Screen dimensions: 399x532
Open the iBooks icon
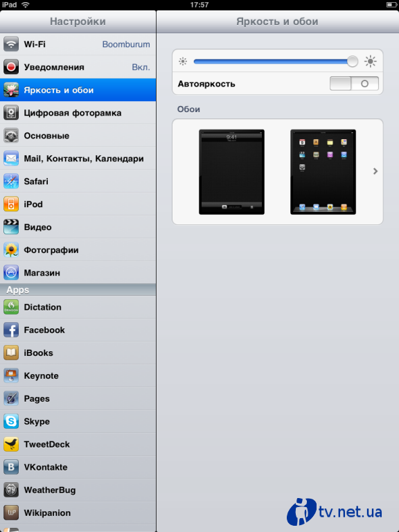11,353
